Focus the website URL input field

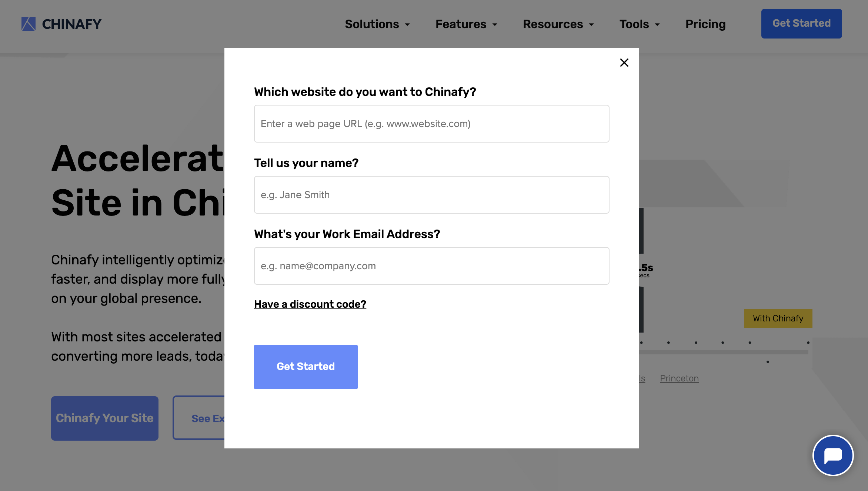pyautogui.click(x=431, y=124)
